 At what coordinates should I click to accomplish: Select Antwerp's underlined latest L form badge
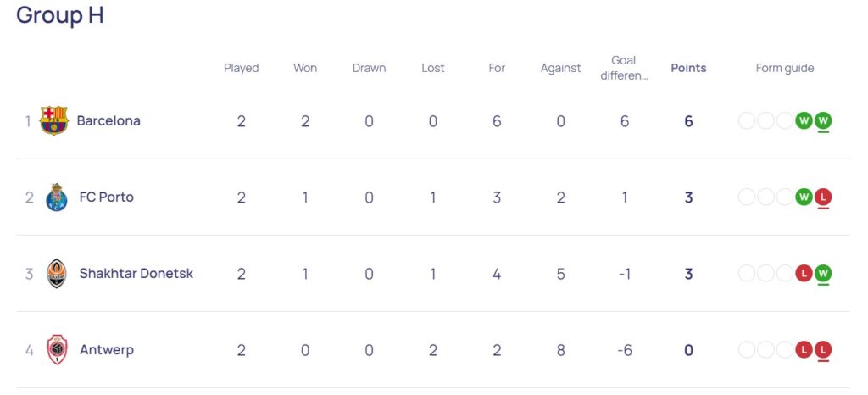click(823, 349)
